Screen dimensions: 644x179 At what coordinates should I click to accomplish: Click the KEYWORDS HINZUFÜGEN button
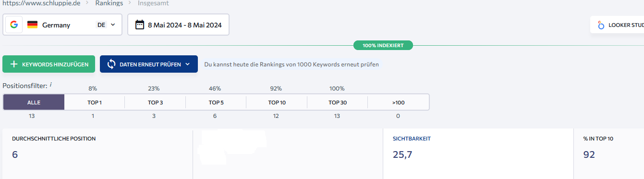coord(49,64)
